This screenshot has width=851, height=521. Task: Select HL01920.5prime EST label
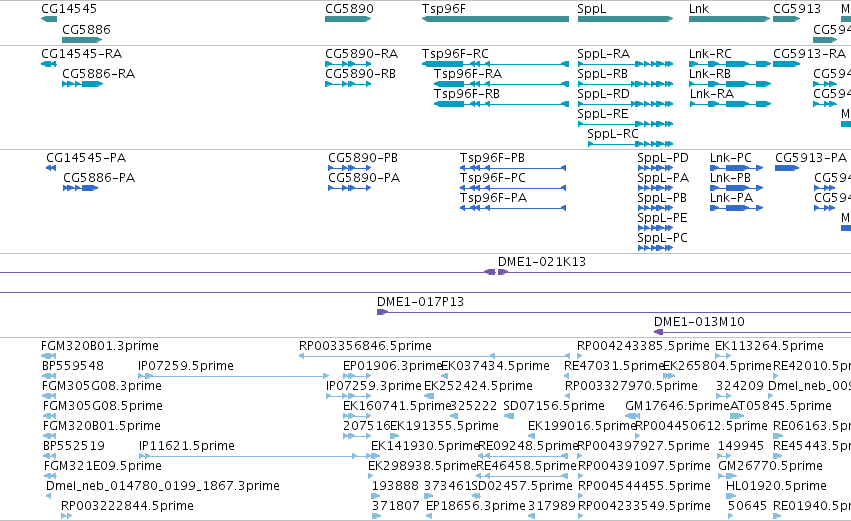click(x=776, y=486)
